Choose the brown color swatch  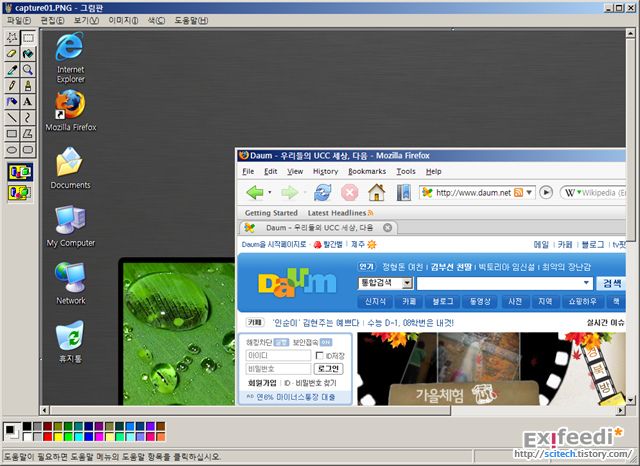coord(161,426)
